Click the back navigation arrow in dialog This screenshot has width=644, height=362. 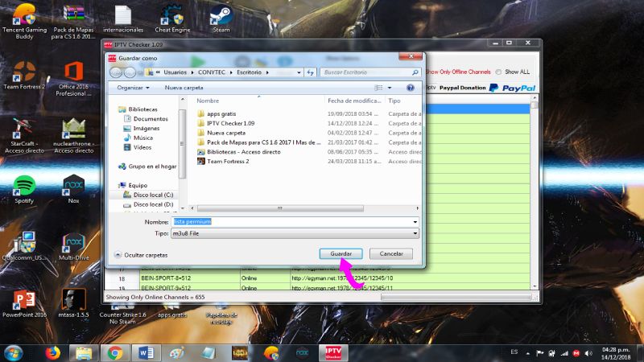tap(116, 72)
